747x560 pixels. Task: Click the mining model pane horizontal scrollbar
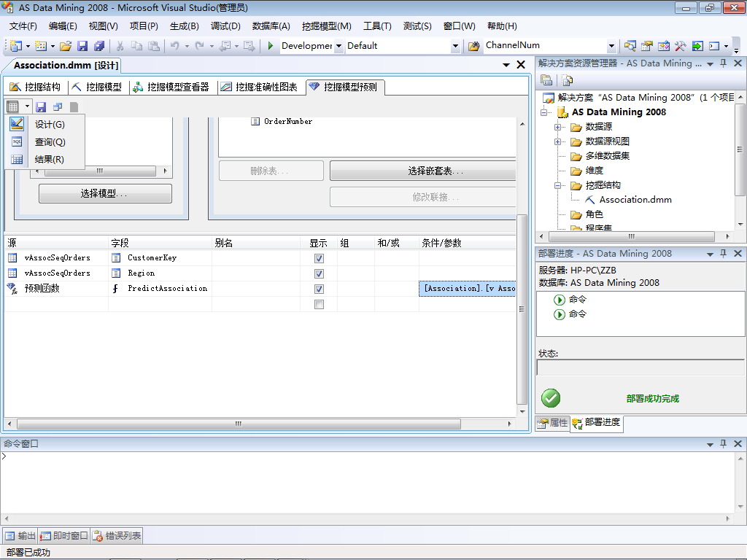coord(100,171)
